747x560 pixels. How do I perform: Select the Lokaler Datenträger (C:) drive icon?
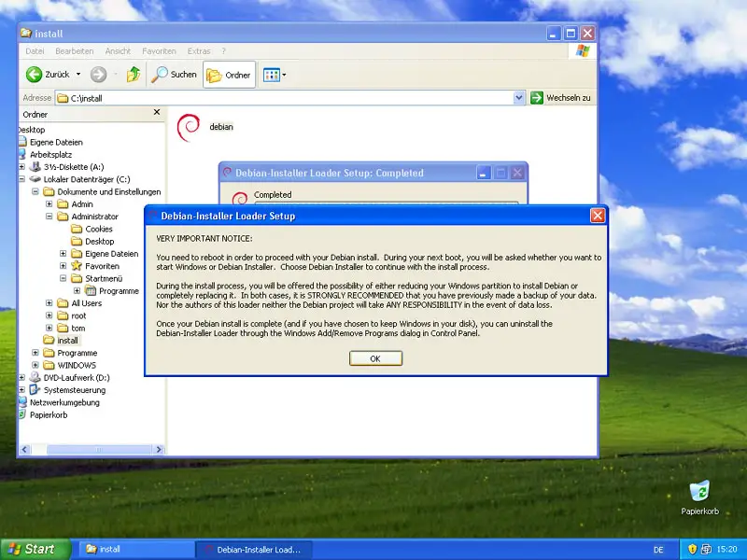click(x=35, y=179)
